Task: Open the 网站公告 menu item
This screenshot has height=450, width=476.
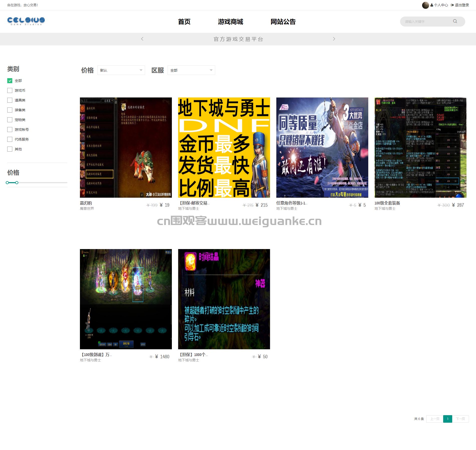Action: (283, 22)
